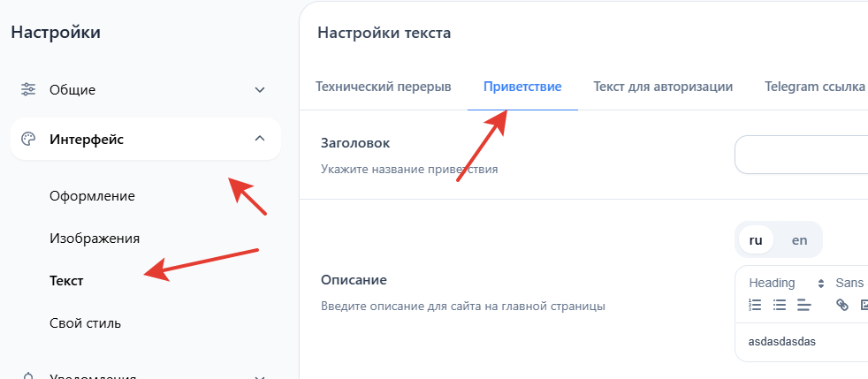Switch to Текст для авторизации tab
This screenshot has width=868, height=379.
click(663, 87)
